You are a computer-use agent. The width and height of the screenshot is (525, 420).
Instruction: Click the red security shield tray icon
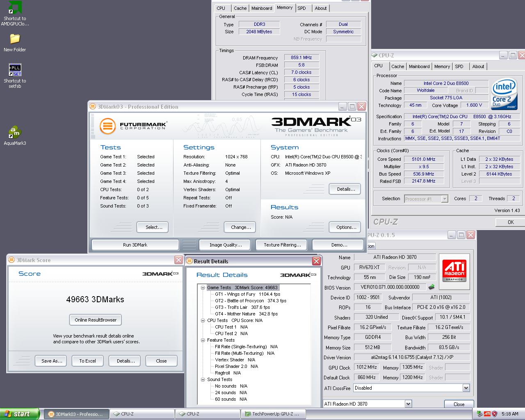[494, 414]
